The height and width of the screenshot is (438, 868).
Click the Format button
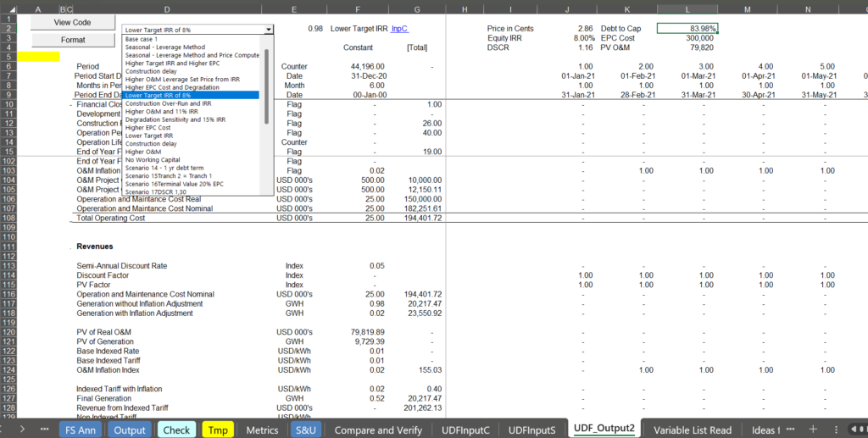73,40
